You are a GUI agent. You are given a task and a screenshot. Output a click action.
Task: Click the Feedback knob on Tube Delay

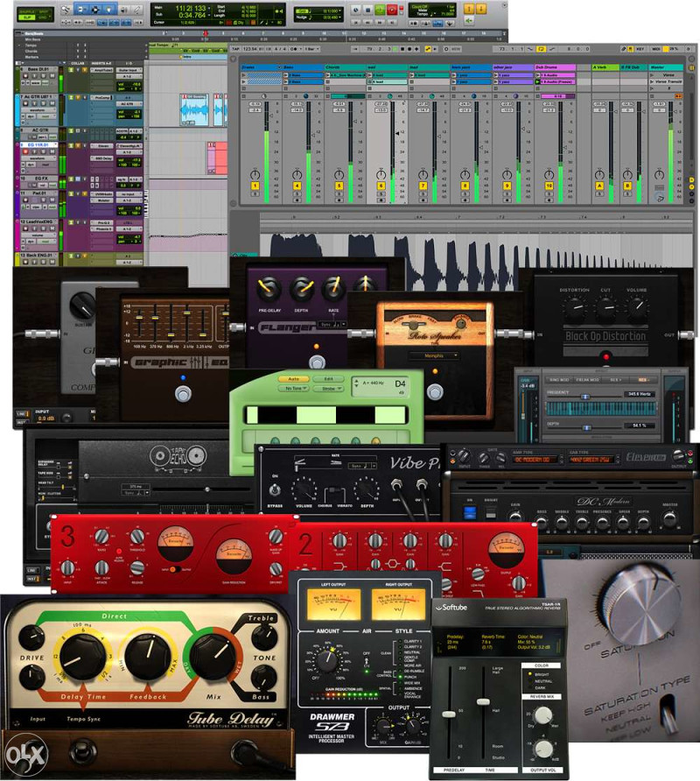148,655
